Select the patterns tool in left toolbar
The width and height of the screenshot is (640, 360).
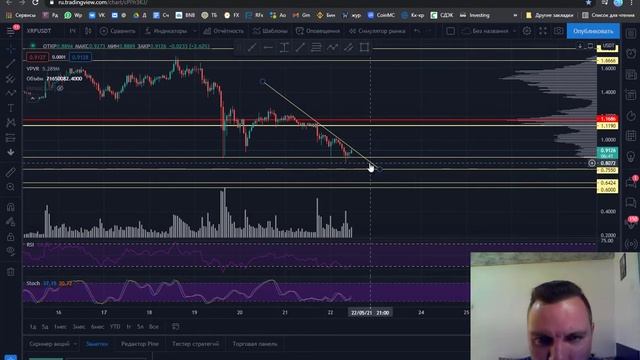tap(11, 123)
